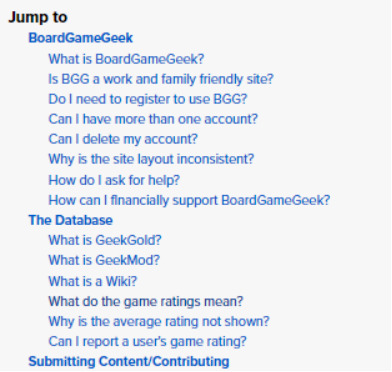Open 'What is GeekGold?' link
The width and height of the screenshot is (392, 372).
pos(105,240)
